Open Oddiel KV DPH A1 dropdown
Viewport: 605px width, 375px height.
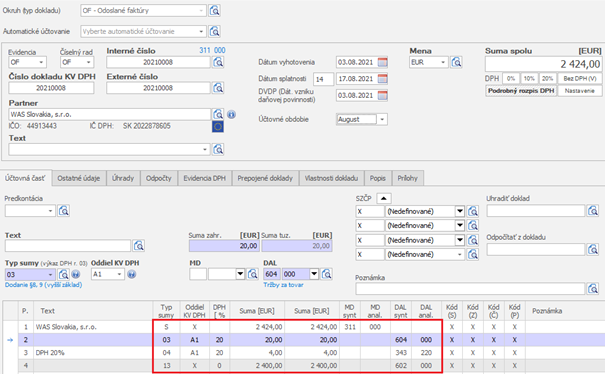point(119,274)
